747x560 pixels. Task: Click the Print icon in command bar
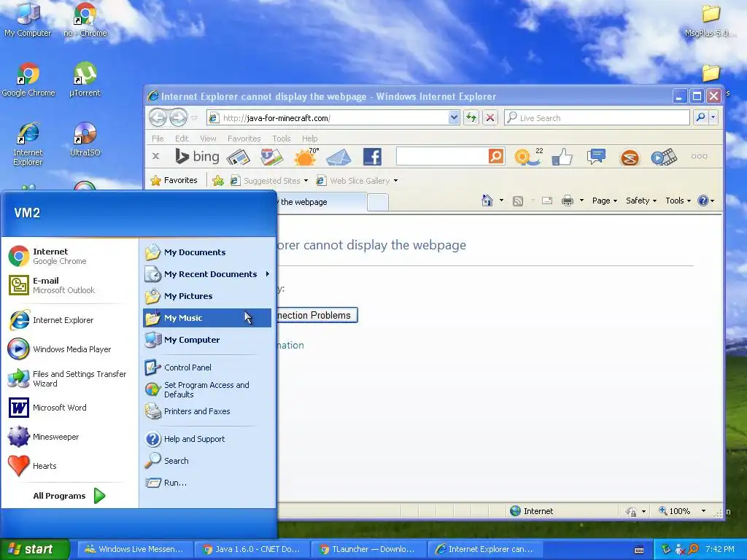(568, 201)
